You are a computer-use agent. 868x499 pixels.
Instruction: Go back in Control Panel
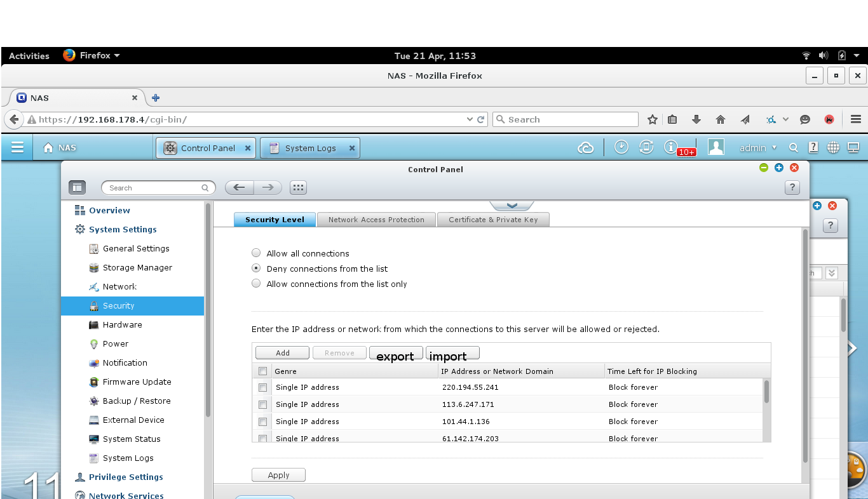[x=240, y=187]
